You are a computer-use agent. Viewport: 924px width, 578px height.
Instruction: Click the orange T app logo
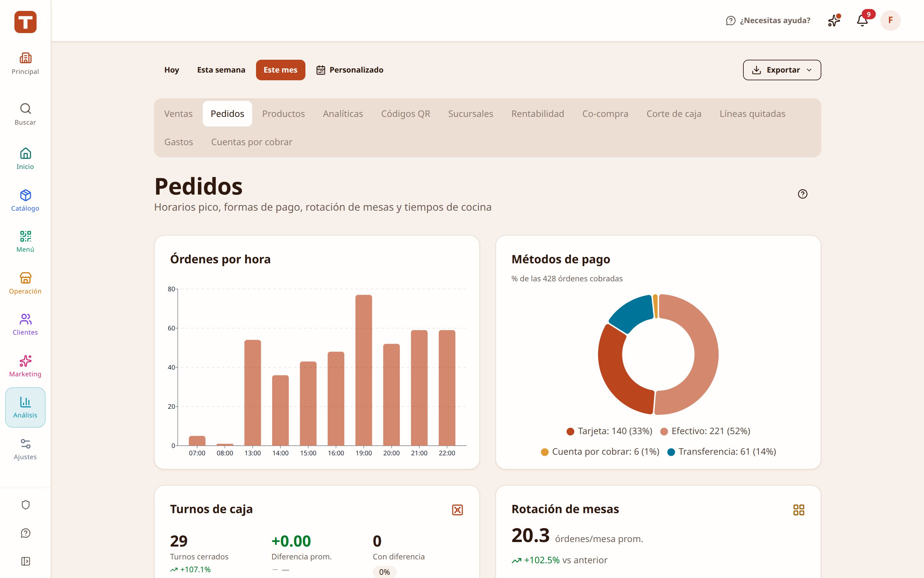click(x=25, y=22)
